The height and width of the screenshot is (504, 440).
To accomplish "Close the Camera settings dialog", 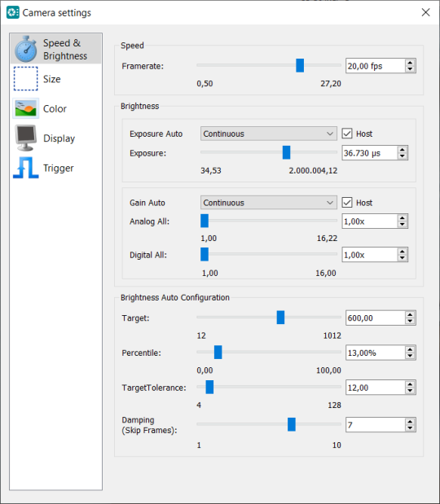I will [x=425, y=12].
